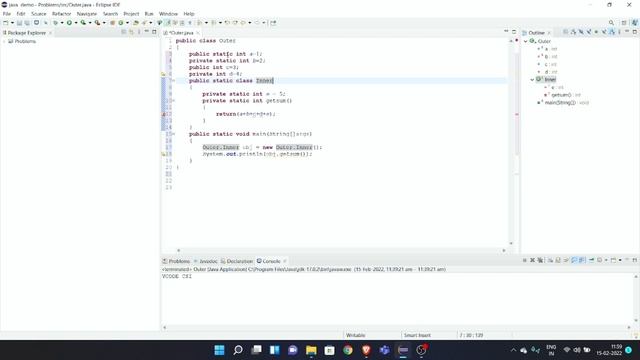Screen dimensions: 640x360
Task: Open the File menu
Action: 7,14
